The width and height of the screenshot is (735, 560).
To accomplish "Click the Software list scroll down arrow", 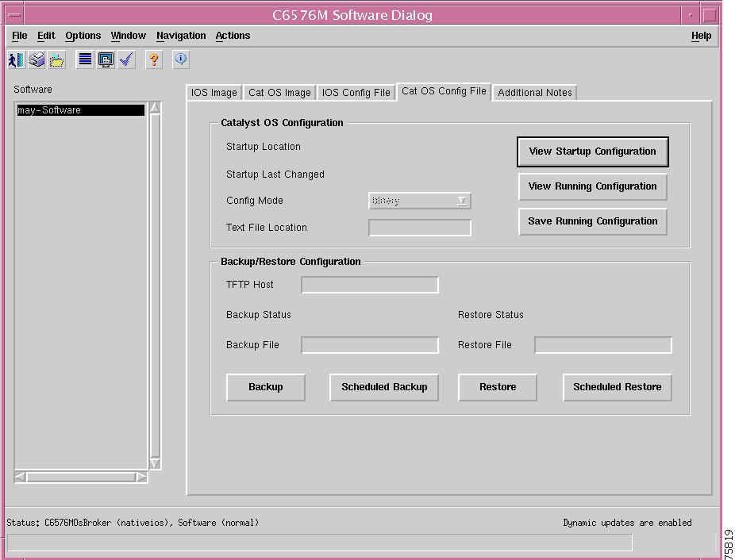I will pyautogui.click(x=155, y=463).
